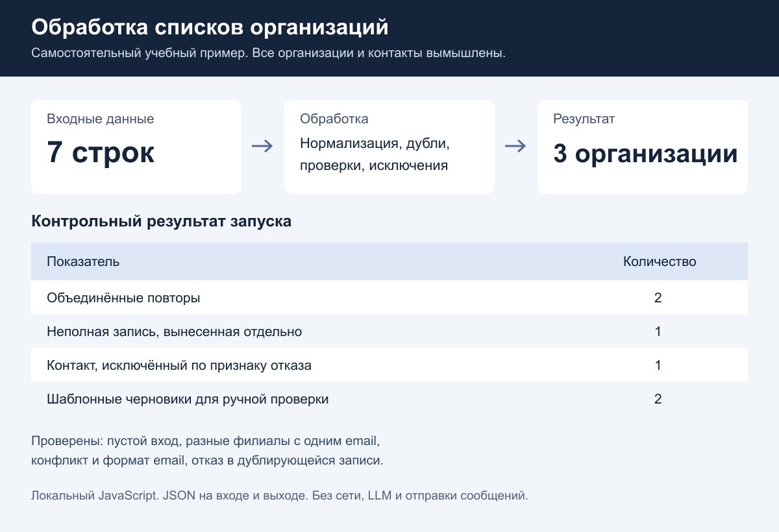Select the row label "Неполная запись, вынесенная отдельно"
Image resolution: width=779 pixels, height=532 pixels.
(x=175, y=332)
